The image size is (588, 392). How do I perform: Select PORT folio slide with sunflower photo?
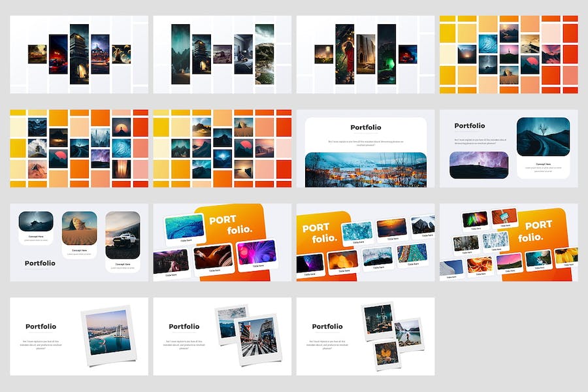coord(509,242)
